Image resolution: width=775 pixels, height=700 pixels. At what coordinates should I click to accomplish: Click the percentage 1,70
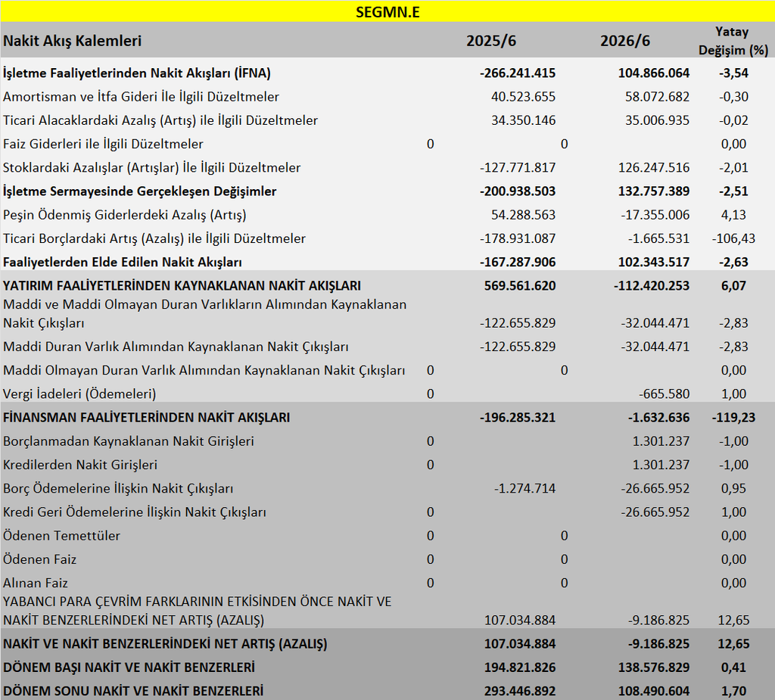click(x=733, y=691)
